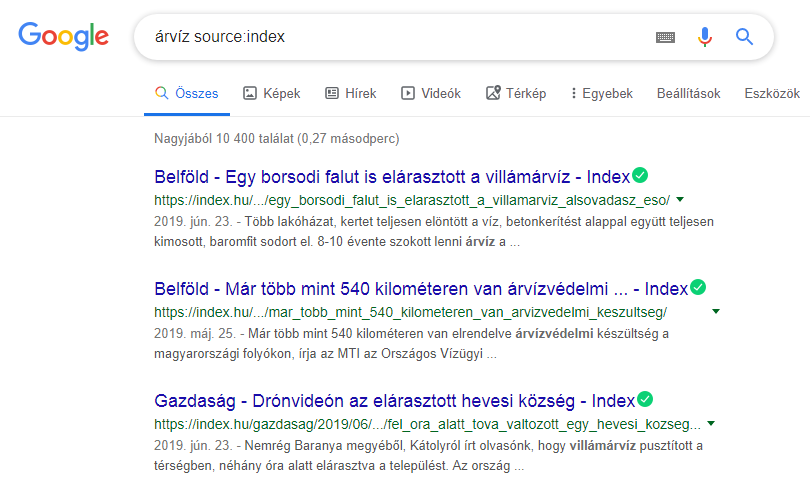Image resolution: width=810 pixels, height=486 pixels.
Task: Select the Összes tab
Action: pos(186,93)
